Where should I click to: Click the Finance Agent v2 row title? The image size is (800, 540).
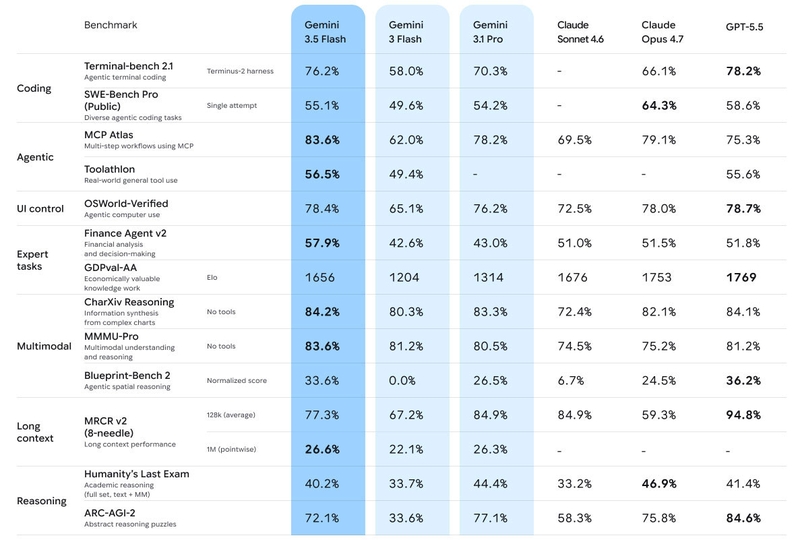(x=125, y=233)
